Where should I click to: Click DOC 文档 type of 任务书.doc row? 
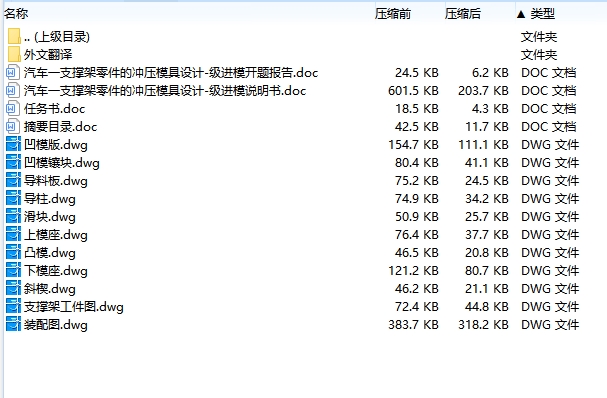(x=549, y=108)
